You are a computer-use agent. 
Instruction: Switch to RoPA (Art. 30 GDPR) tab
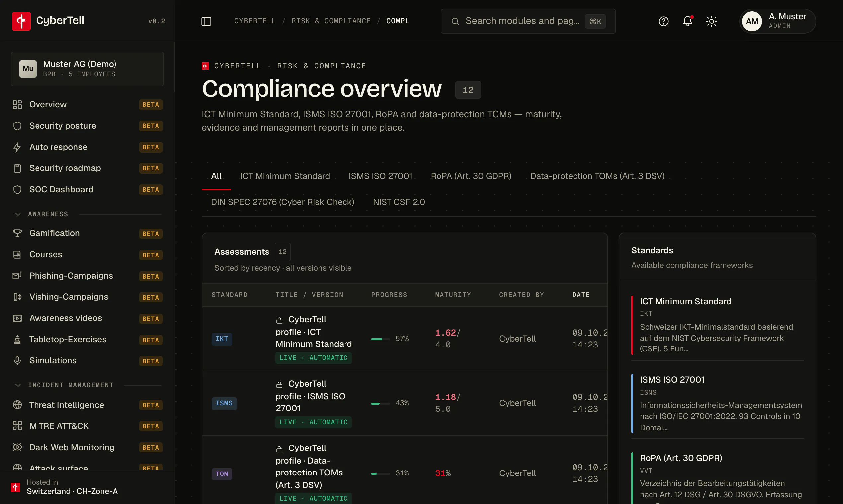471,176
